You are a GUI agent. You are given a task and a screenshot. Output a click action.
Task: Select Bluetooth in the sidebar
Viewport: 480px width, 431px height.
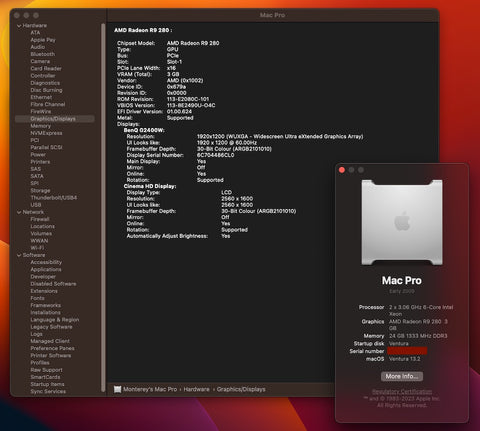point(43,54)
